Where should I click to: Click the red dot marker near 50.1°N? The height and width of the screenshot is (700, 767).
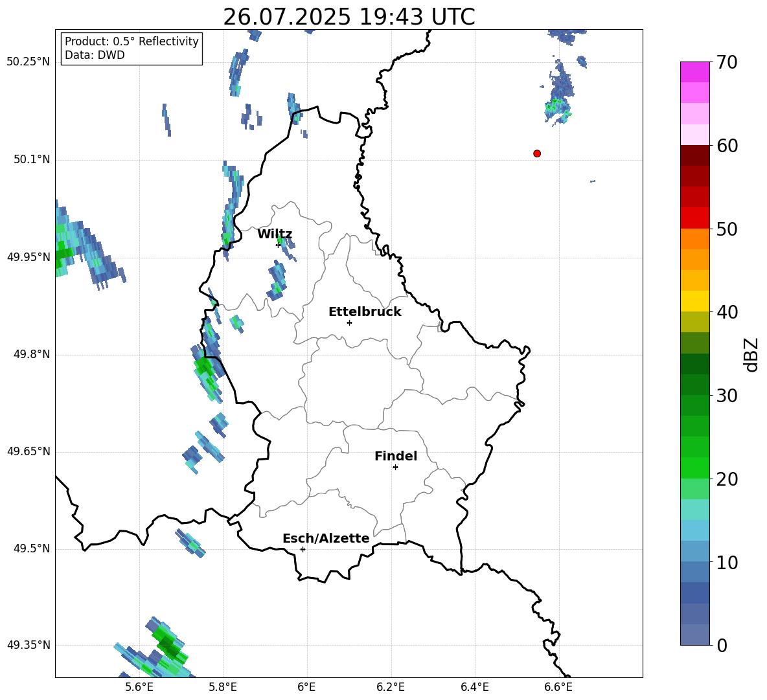click(x=536, y=153)
